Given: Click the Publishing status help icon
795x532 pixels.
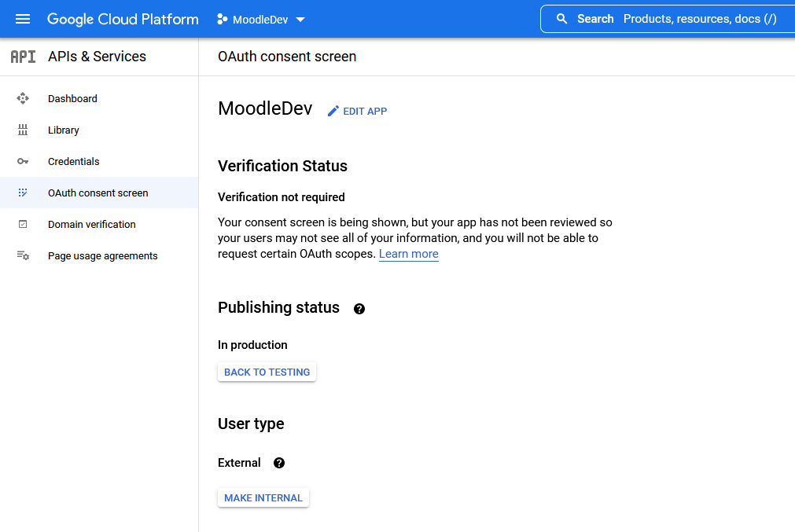Looking at the screenshot, I should (x=359, y=309).
